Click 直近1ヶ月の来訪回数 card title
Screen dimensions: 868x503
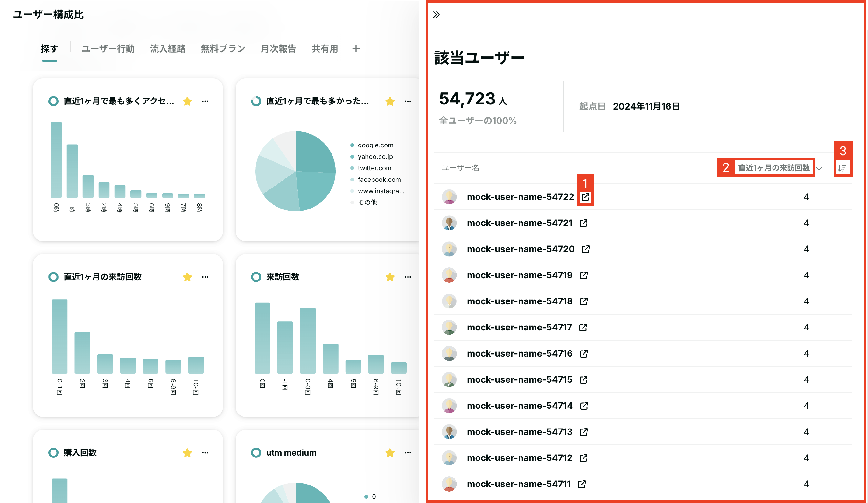pos(103,277)
